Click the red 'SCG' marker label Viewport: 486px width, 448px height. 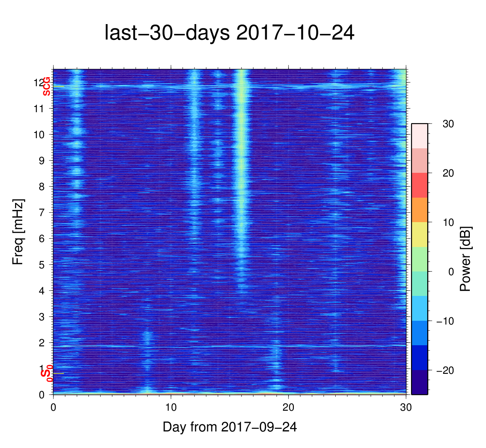tap(46, 87)
